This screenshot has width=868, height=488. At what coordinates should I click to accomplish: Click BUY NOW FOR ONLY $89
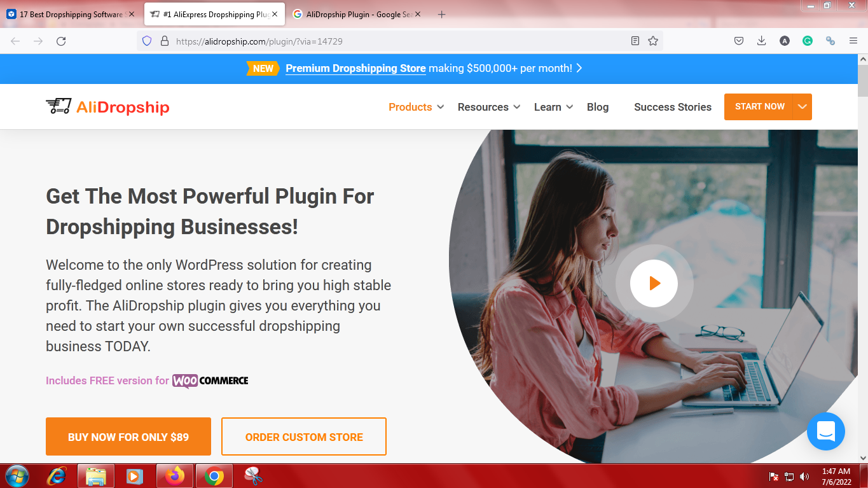pyautogui.click(x=128, y=436)
